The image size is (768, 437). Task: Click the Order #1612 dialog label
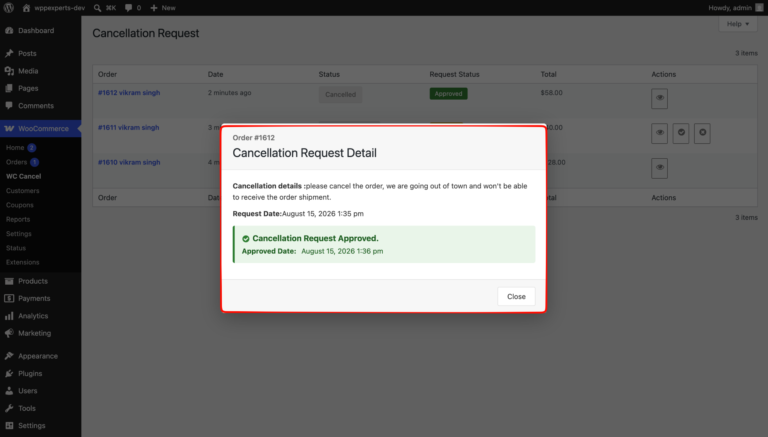click(x=253, y=138)
